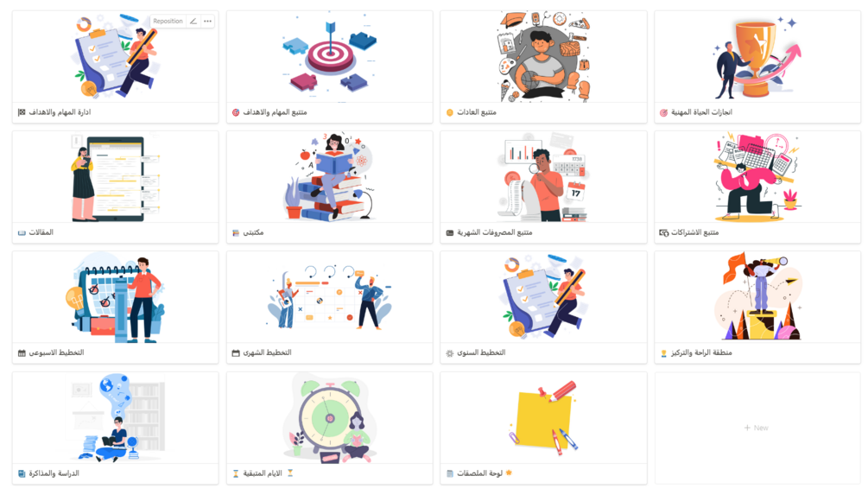Open the مكتبتى page title
Viewport: 868px width, 495px height.
pyautogui.click(x=253, y=232)
